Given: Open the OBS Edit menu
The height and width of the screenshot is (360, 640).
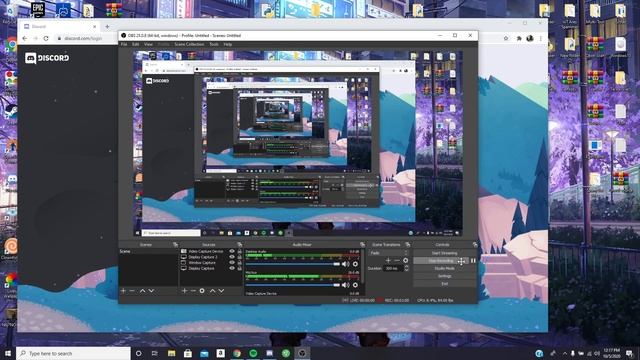Looking at the screenshot, I should [x=136, y=44].
